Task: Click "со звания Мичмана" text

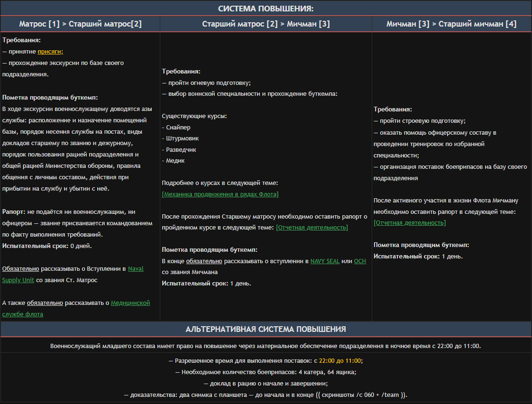Action: pyautogui.click(x=190, y=272)
